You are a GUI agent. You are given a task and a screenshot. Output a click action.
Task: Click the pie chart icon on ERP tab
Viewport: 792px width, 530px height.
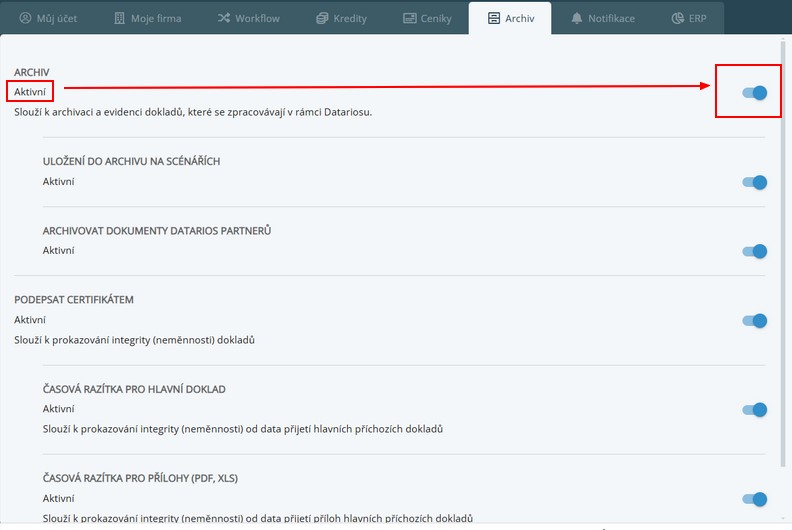click(x=678, y=18)
